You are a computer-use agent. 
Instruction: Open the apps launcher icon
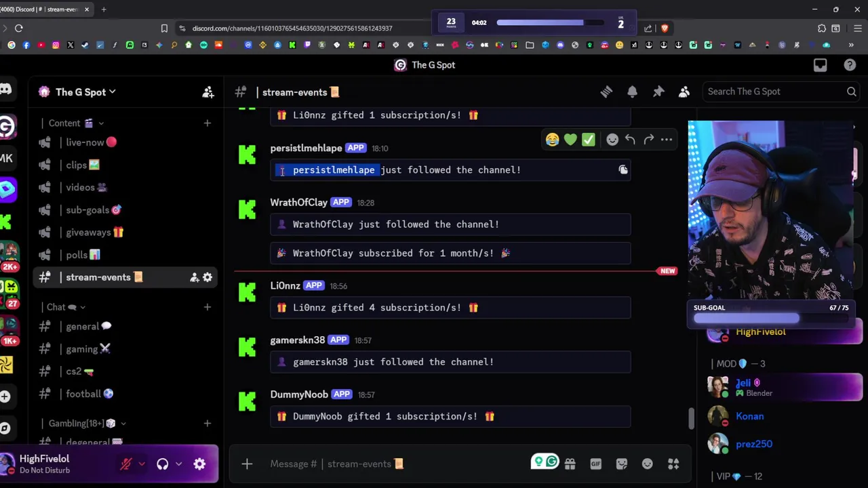click(673, 464)
